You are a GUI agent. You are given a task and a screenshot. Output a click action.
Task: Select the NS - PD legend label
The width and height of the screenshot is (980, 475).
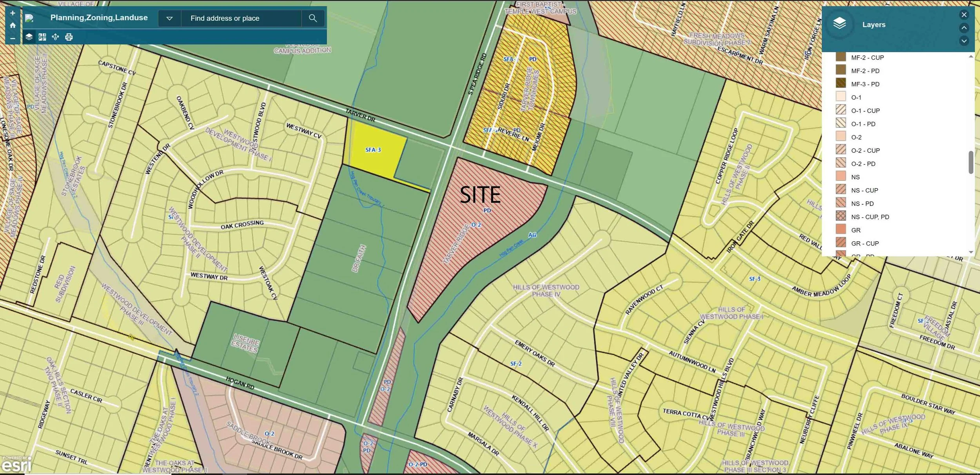click(862, 204)
